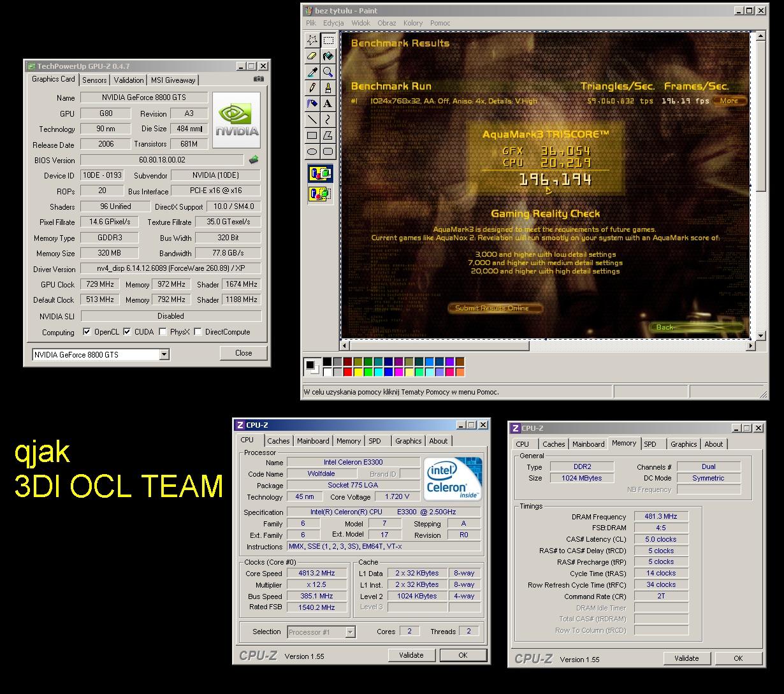Select the Curve tool in Paint
The width and height of the screenshot is (784, 694).
click(328, 119)
